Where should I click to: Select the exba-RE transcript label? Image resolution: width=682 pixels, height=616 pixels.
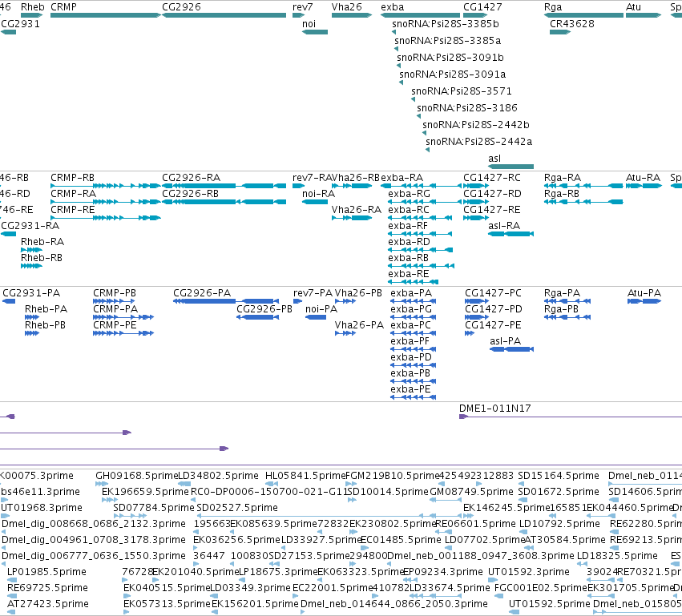click(x=409, y=274)
